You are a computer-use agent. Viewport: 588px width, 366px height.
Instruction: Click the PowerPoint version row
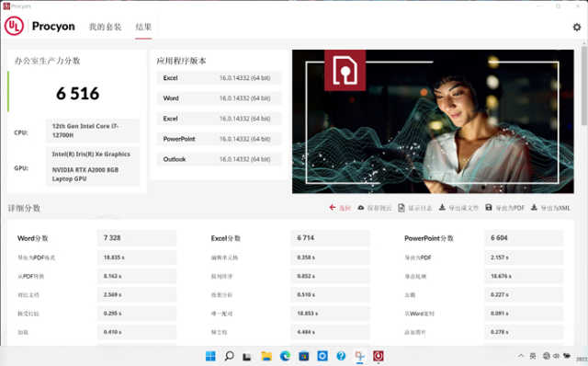tap(219, 139)
